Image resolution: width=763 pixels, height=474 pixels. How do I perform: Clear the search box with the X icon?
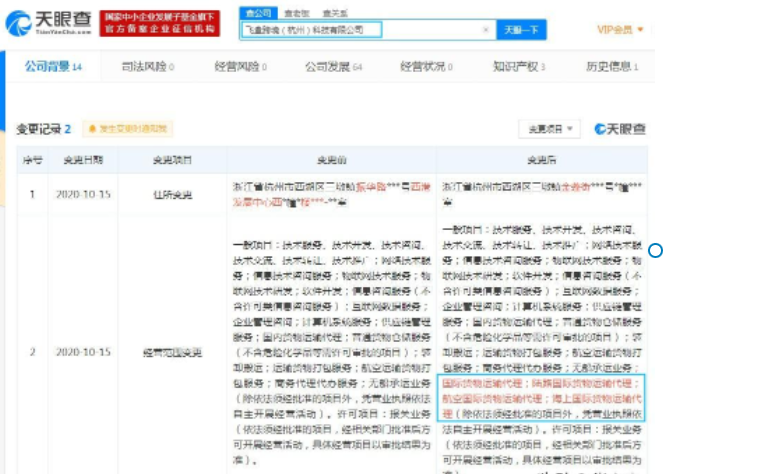(485, 30)
